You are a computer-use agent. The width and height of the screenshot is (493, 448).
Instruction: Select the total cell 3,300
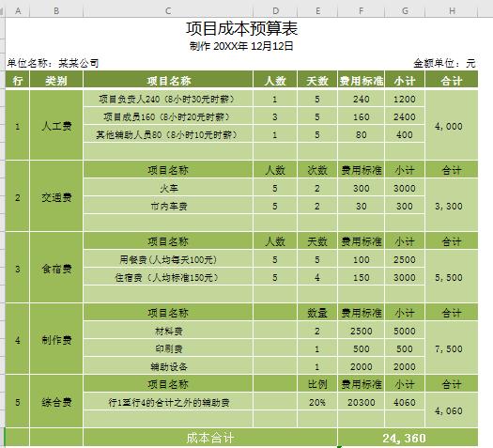click(x=452, y=206)
